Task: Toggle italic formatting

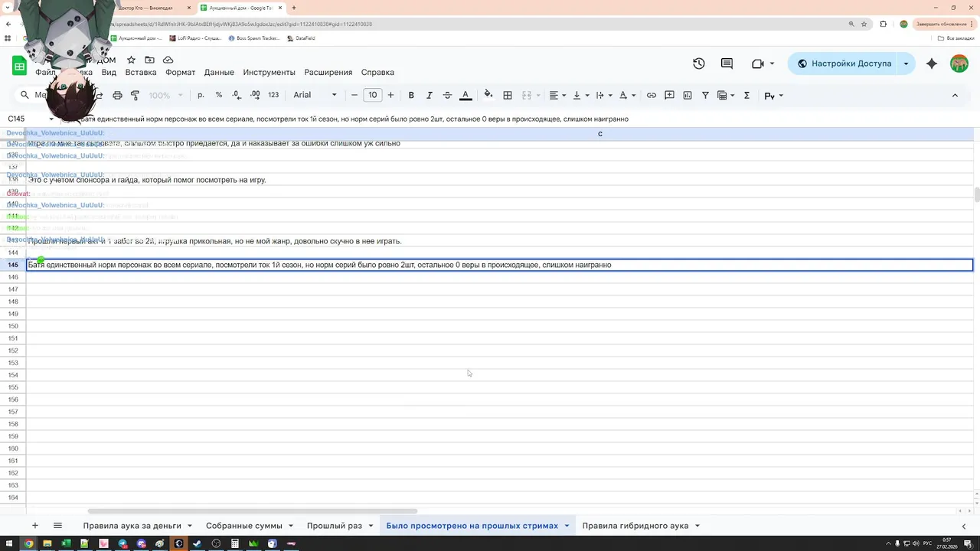Action: click(430, 95)
